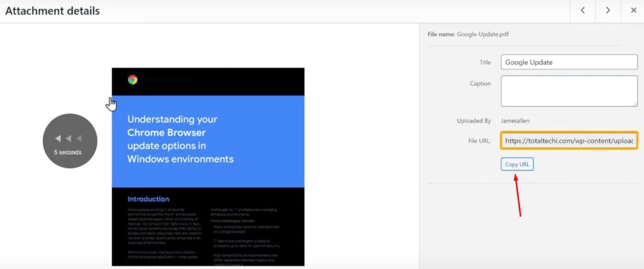The width and height of the screenshot is (644, 269).
Task: Click the file name Google-Update.pdf text
Action: click(482, 35)
